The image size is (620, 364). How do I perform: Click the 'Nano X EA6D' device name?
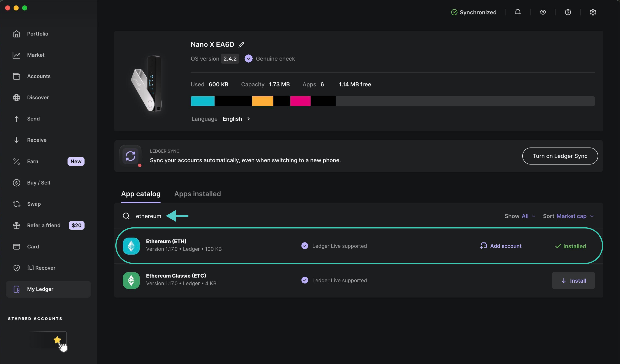pyautogui.click(x=212, y=44)
